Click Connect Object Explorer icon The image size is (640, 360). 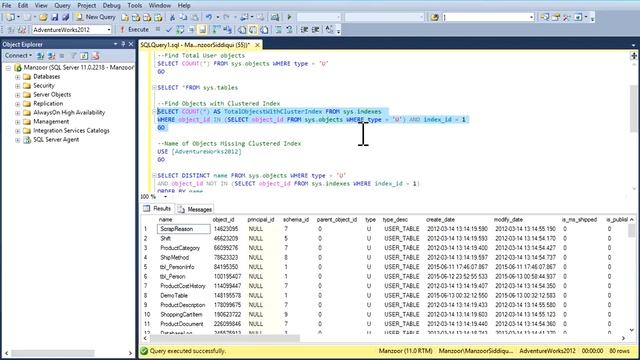pyautogui.click(x=40, y=56)
